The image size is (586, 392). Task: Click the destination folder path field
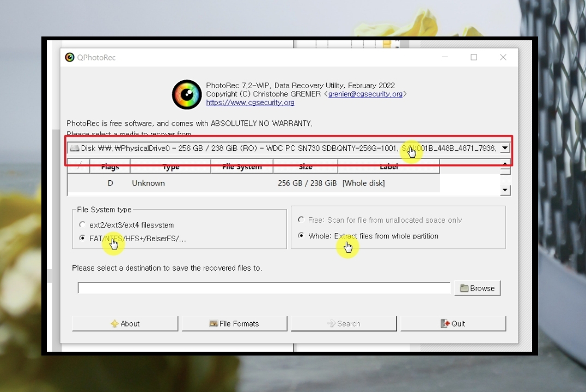264,288
